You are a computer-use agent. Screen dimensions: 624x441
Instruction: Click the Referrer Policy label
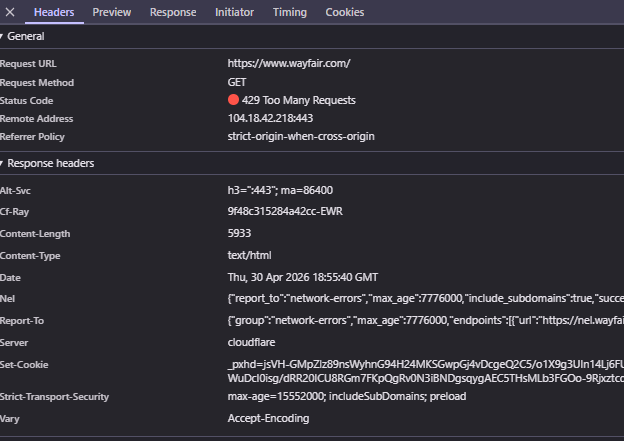coord(32,137)
